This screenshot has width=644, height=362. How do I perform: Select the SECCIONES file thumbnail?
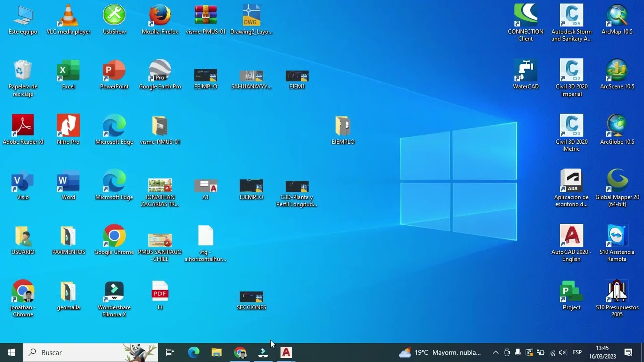coord(252,300)
